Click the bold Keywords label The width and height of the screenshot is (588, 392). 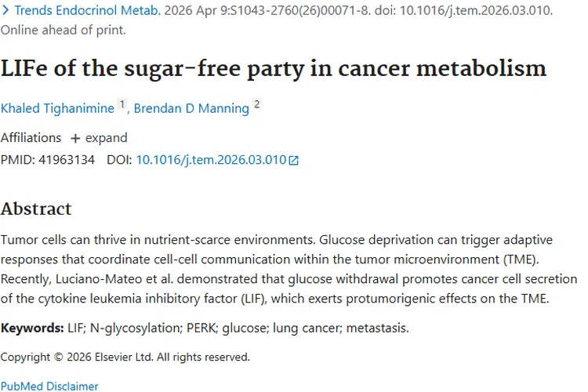(x=32, y=327)
